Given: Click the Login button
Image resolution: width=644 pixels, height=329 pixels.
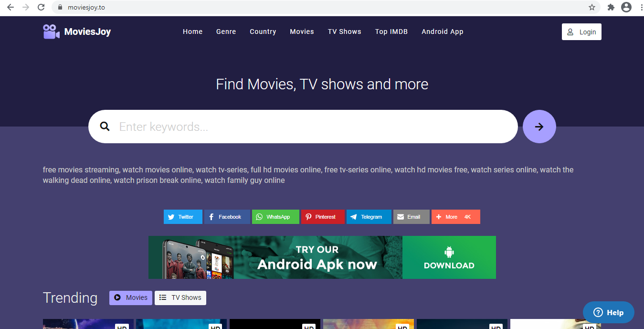Looking at the screenshot, I should pyautogui.click(x=581, y=32).
